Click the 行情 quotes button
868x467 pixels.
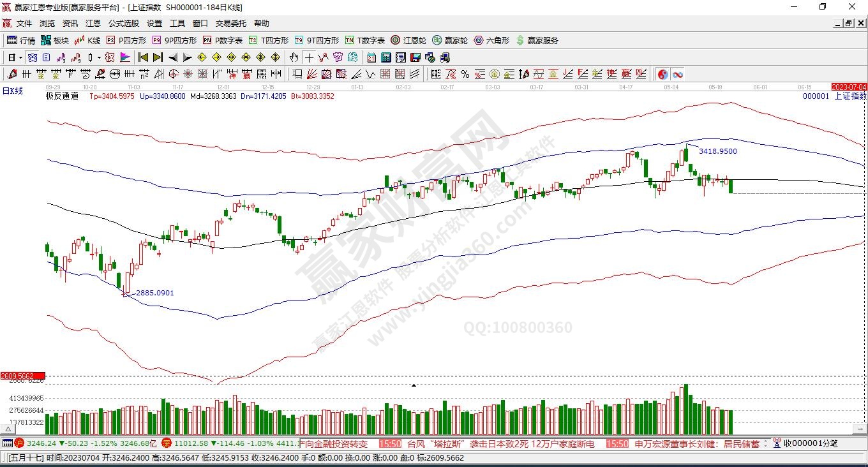click(21, 40)
